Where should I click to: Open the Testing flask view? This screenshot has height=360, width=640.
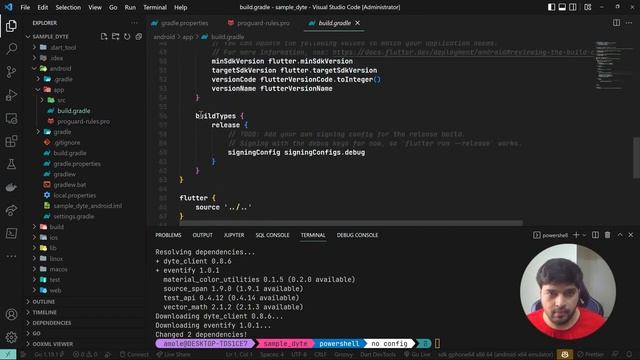pyautogui.click(x=11, y=164)
